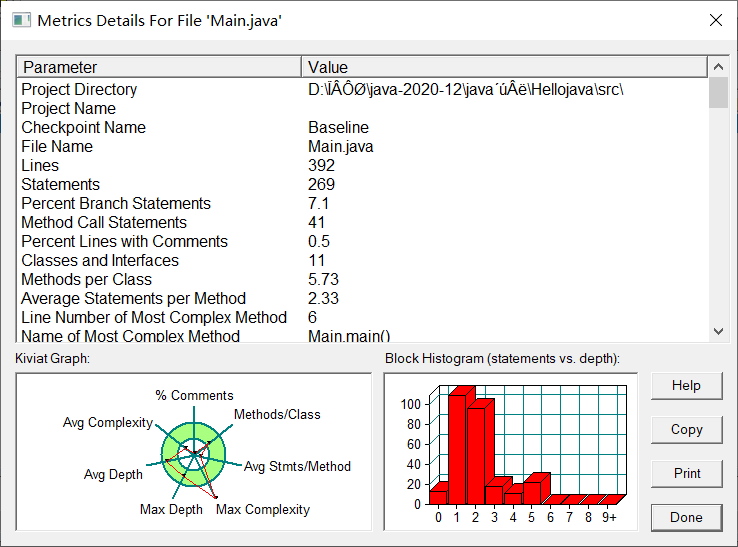Click the scroll down arrow of the list
The height and width of the screenshot is (547, 738).
coord(718,331)
